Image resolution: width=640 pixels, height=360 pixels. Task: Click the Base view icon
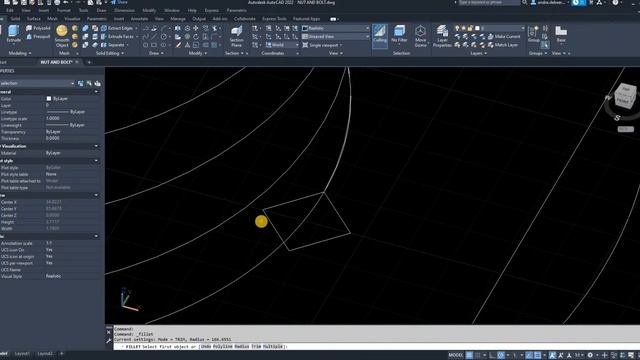(x=561, y=34)
